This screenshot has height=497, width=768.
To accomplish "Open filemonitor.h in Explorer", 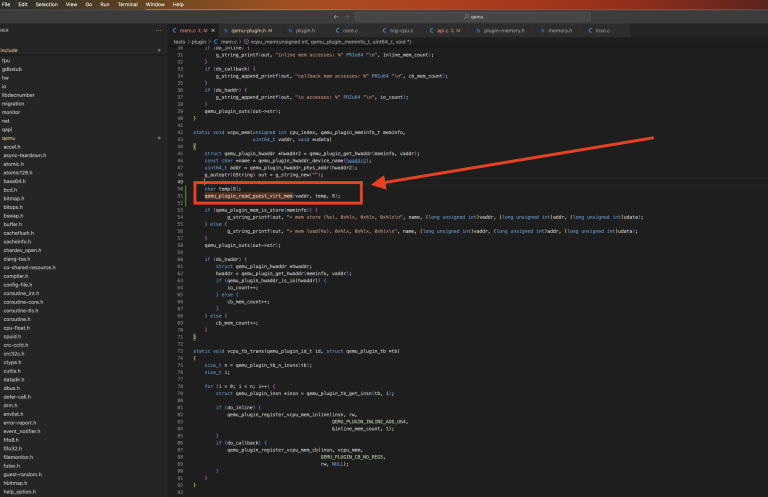I will pos(18,457).
